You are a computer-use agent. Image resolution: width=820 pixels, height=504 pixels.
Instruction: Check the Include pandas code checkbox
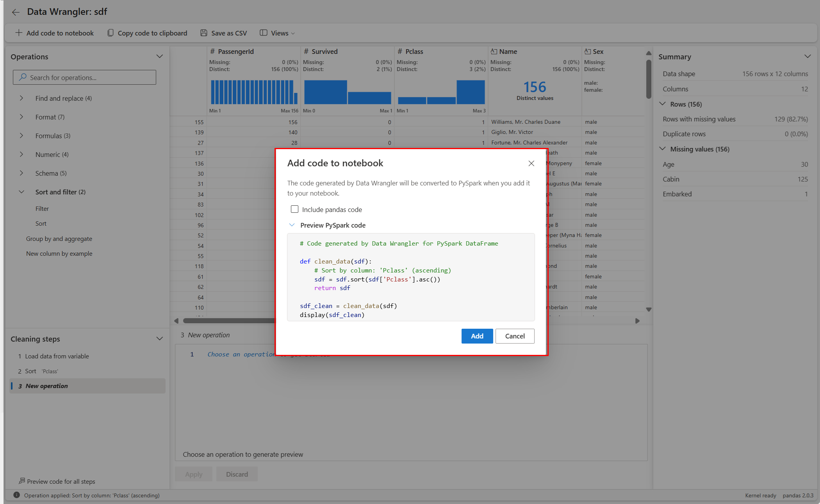(x=295, y=209)
